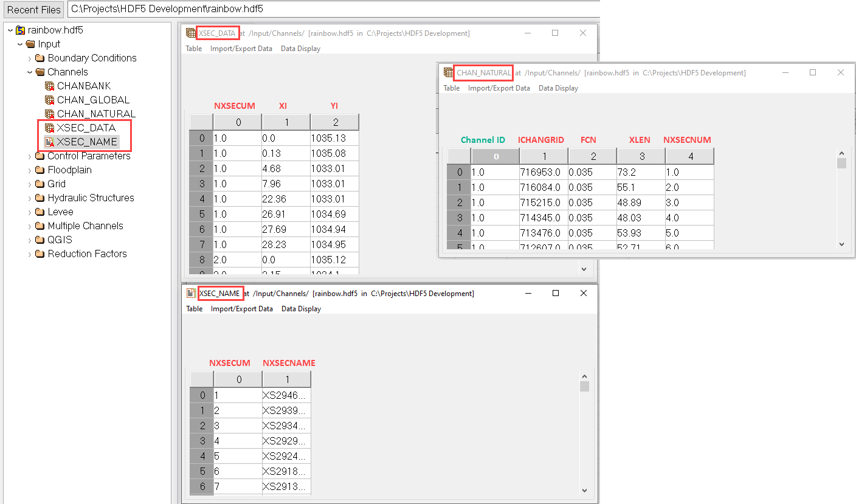Click the rainbow.hdf5 file icon
This screenshot has height=504, width=856.
(21, 30)
